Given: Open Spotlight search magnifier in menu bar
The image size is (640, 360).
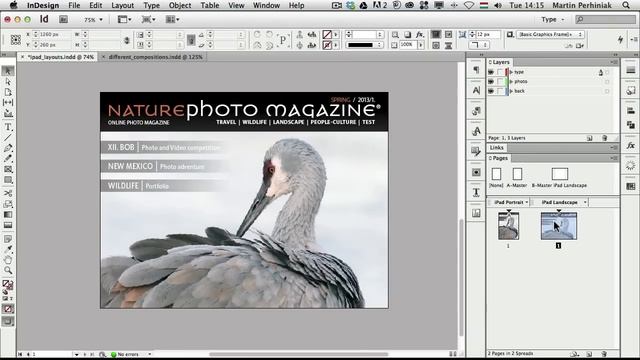Looking at the screenshot, I should 626,5.
